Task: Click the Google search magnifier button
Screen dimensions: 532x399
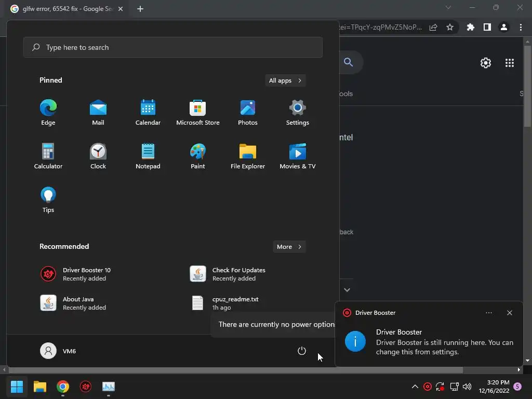Action: (x=349, y=62)
